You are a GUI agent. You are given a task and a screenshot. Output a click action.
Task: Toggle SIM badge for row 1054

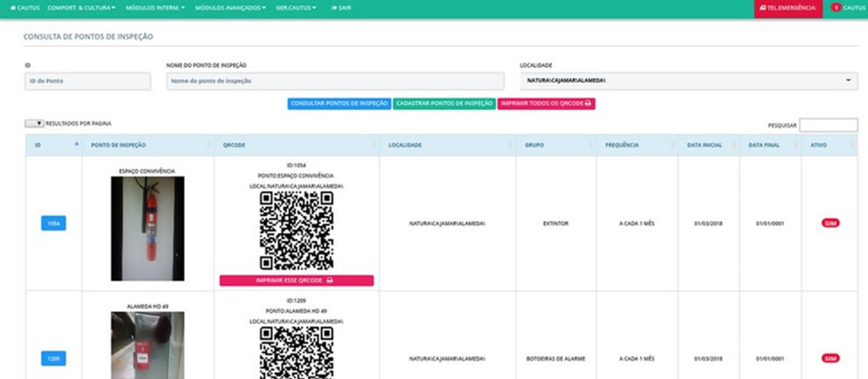click(830, 223)
